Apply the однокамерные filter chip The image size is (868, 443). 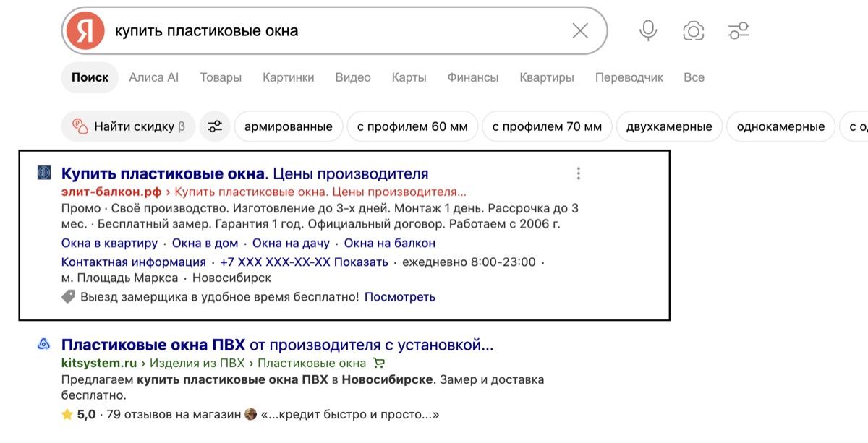tap(780, 126)
